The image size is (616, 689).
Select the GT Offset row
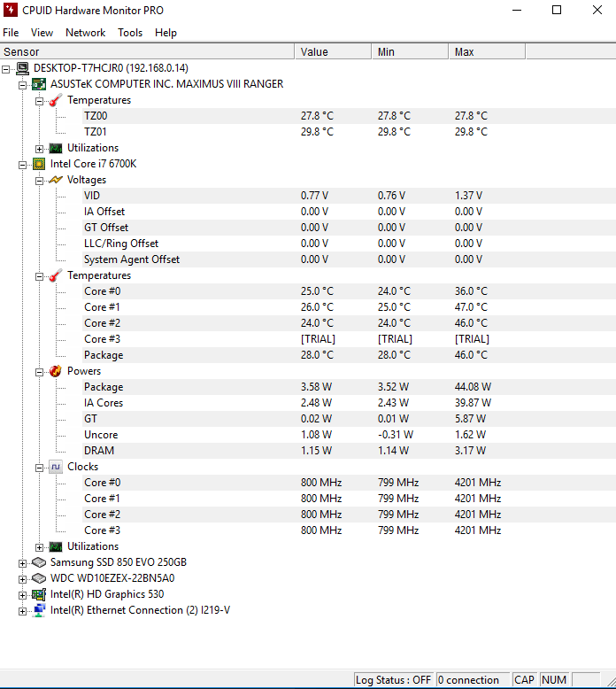(349, 228)
